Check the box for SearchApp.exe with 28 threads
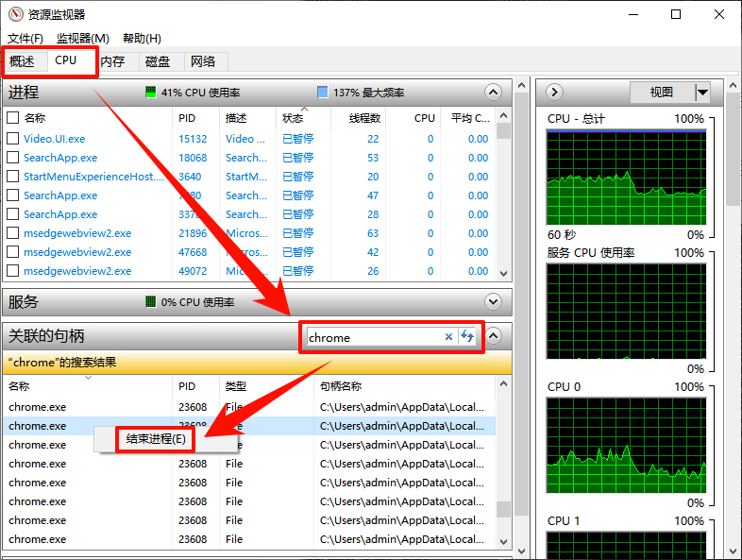The image size is (742, 560). point(13,214)
